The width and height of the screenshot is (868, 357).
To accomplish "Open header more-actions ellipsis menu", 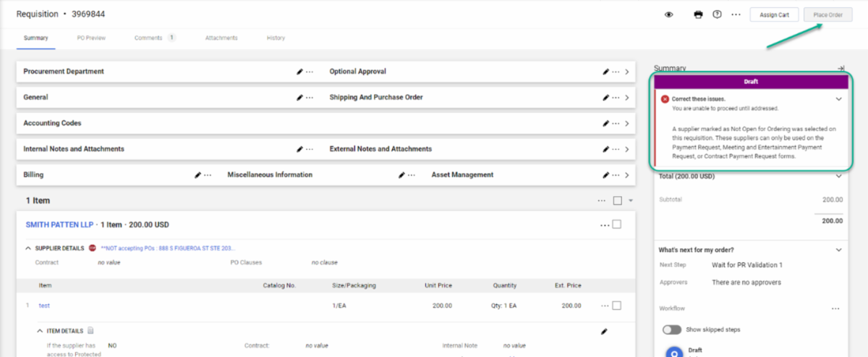I will 736,14.
